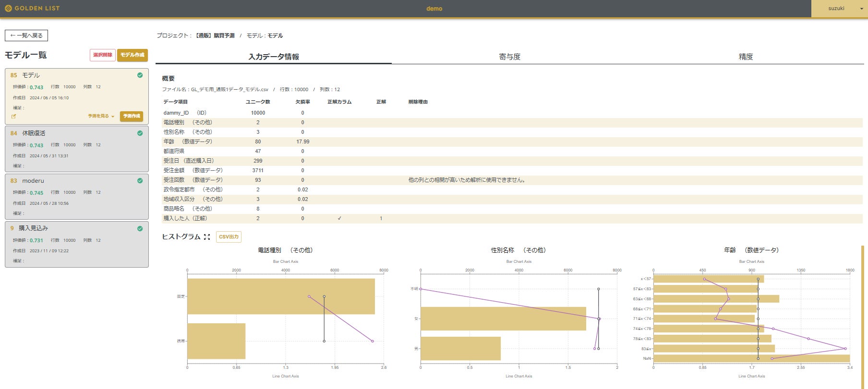
Task: Go back with 一覧へ戻る button
Action: point(26,35)
